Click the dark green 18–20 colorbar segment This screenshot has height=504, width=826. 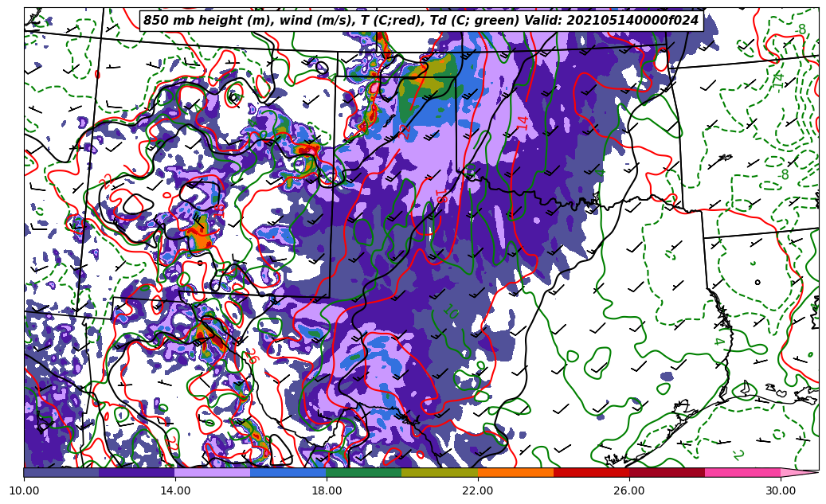pos(364,472)
